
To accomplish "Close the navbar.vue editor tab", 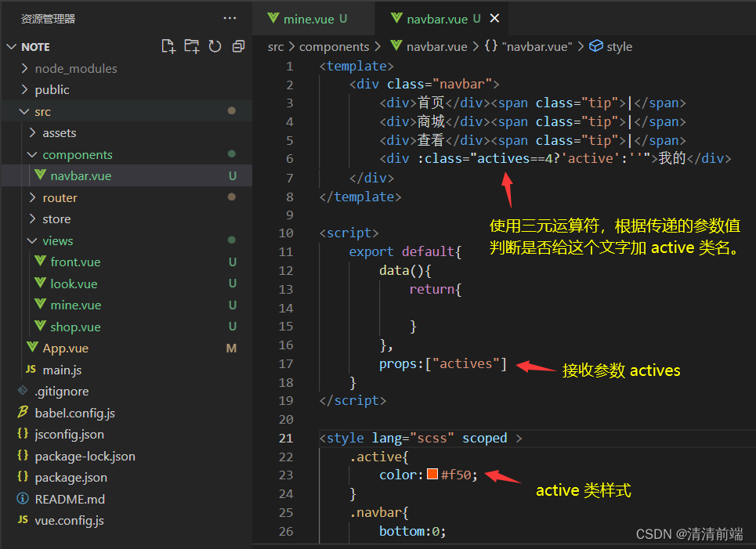I will tap(494, 18).
